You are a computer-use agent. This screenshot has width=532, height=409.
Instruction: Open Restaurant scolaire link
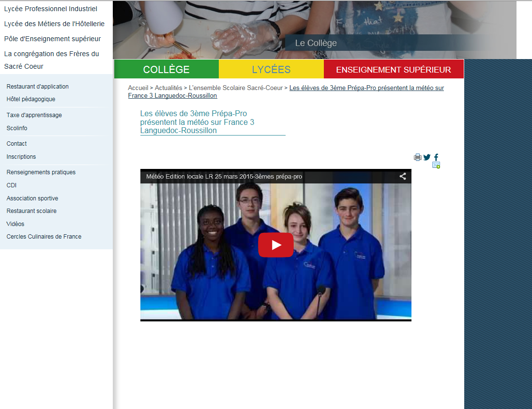[x=31, y=211]
